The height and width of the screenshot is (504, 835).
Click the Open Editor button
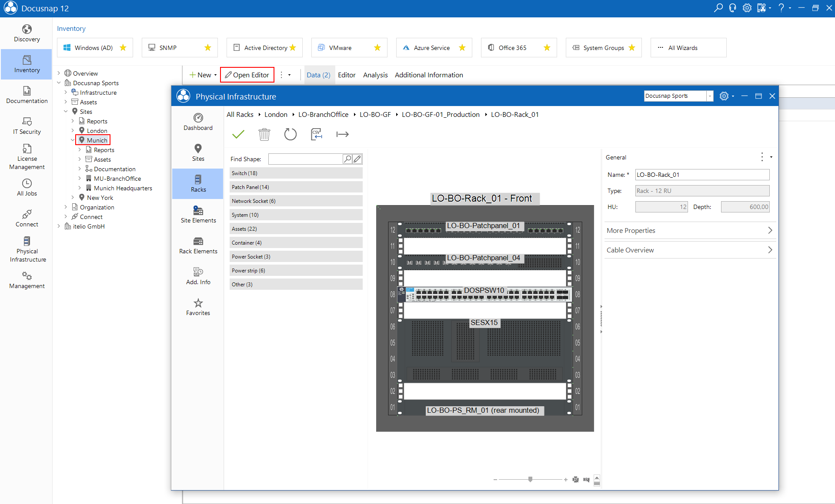(x=247, y=75)
